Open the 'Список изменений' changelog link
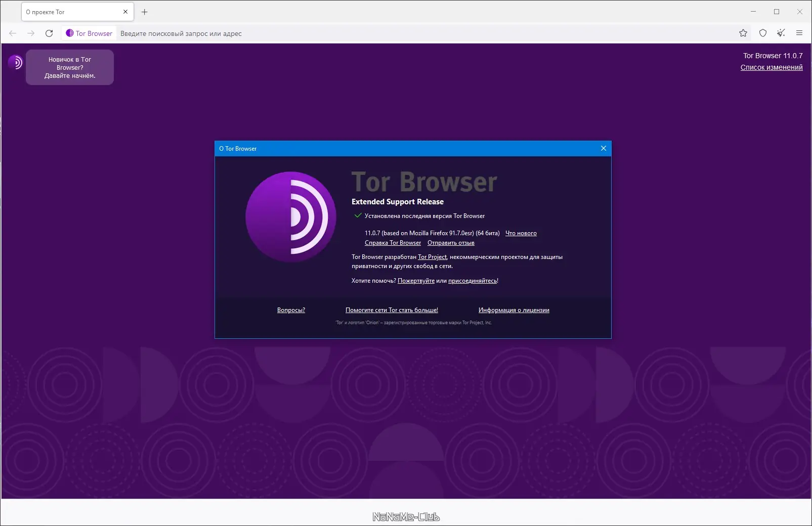 [x=772, y=67]
